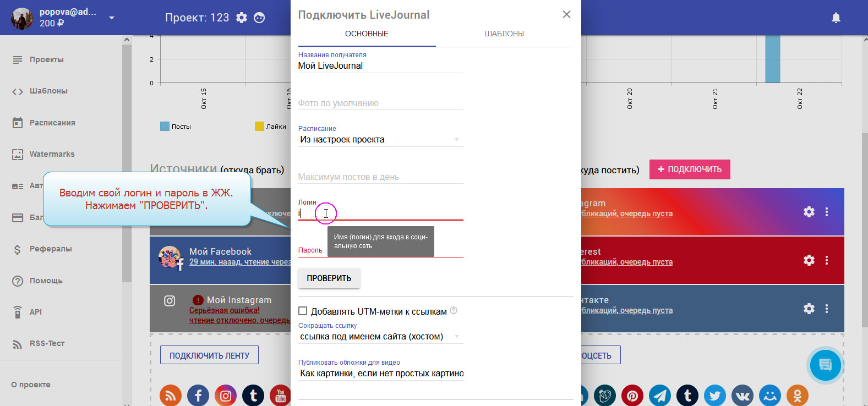
Task: Click the Pinterest icon in the social networks row
Action: 632,395
